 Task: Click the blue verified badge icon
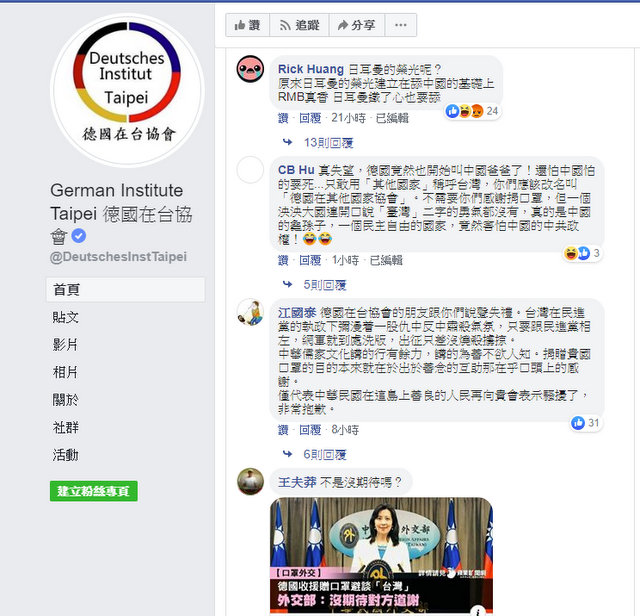coord(79,236)
